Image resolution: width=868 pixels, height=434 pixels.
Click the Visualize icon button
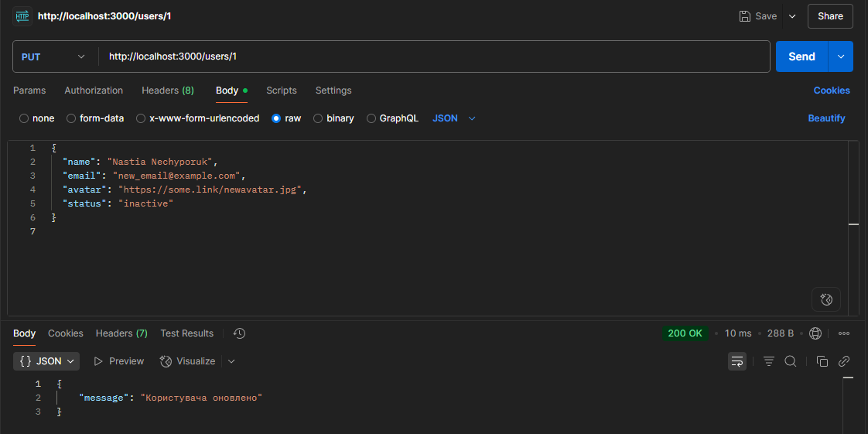click(x=188, y=361)
